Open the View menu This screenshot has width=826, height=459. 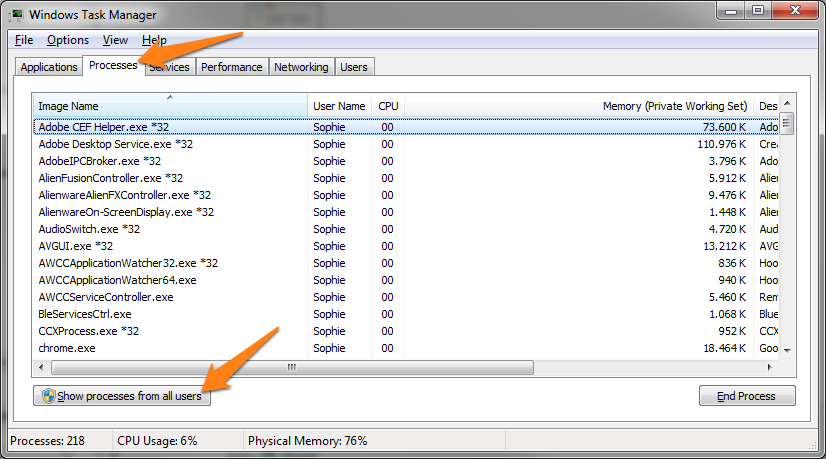pyautogui.click(x=115, y=40)
